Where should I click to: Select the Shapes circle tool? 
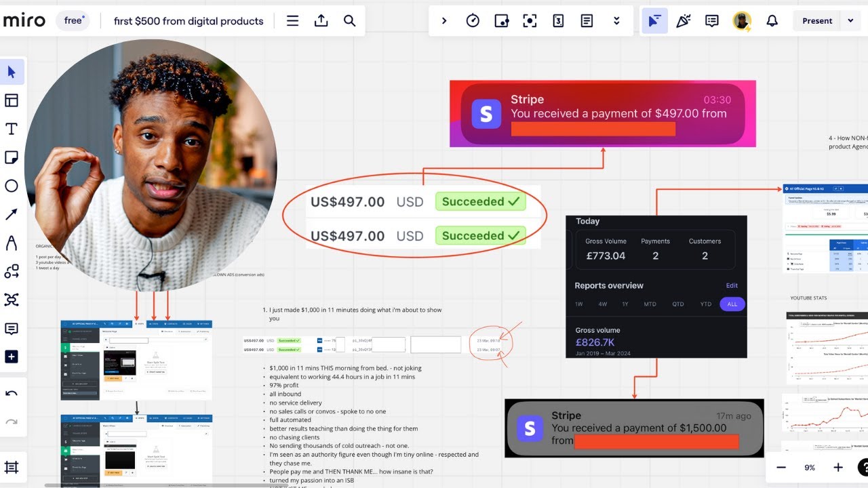click(x=12, y=186)
